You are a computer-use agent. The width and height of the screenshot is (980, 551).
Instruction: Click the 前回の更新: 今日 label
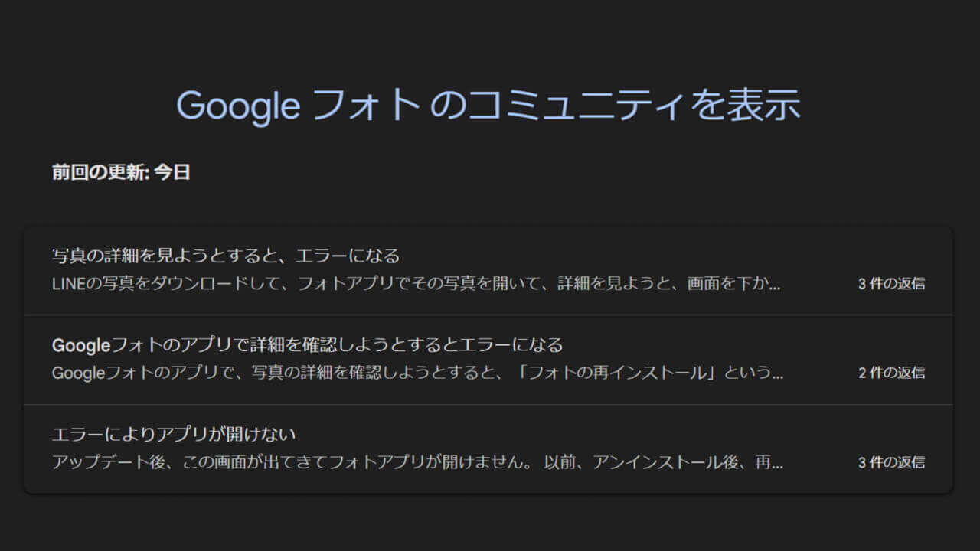120,171
